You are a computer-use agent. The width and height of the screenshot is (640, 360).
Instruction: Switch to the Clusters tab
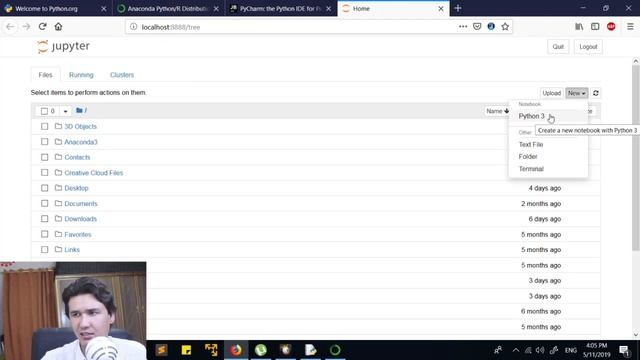pos(122,75)
